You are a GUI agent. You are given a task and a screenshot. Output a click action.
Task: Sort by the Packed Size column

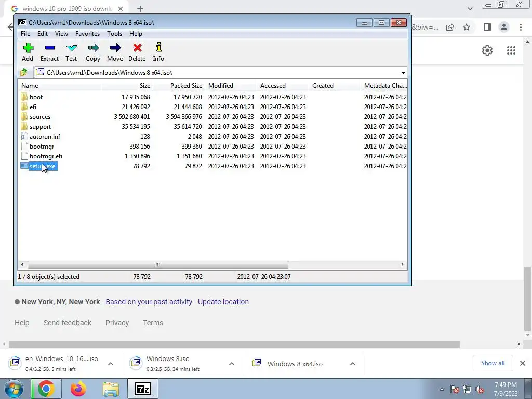[179, 86]
